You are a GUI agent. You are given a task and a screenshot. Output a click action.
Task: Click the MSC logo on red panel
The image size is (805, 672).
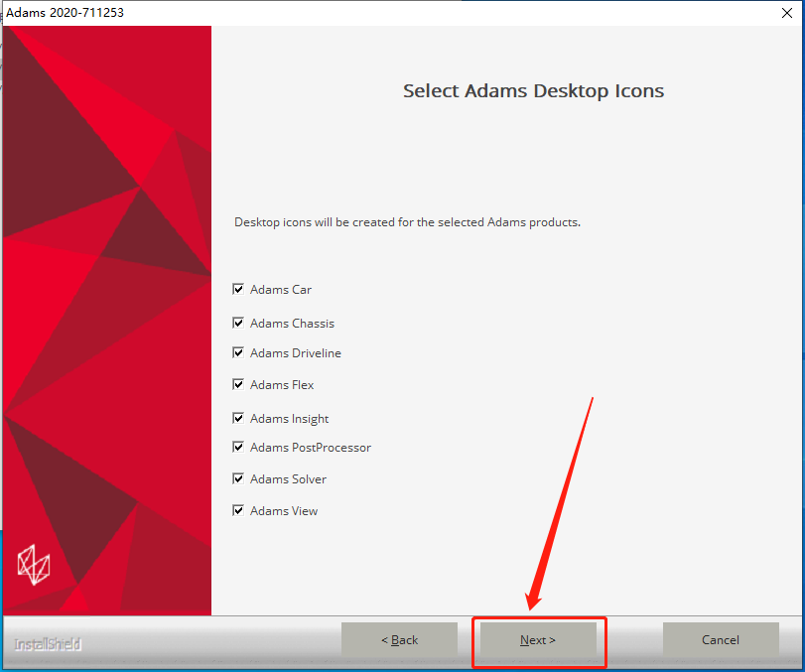(34, 565)
